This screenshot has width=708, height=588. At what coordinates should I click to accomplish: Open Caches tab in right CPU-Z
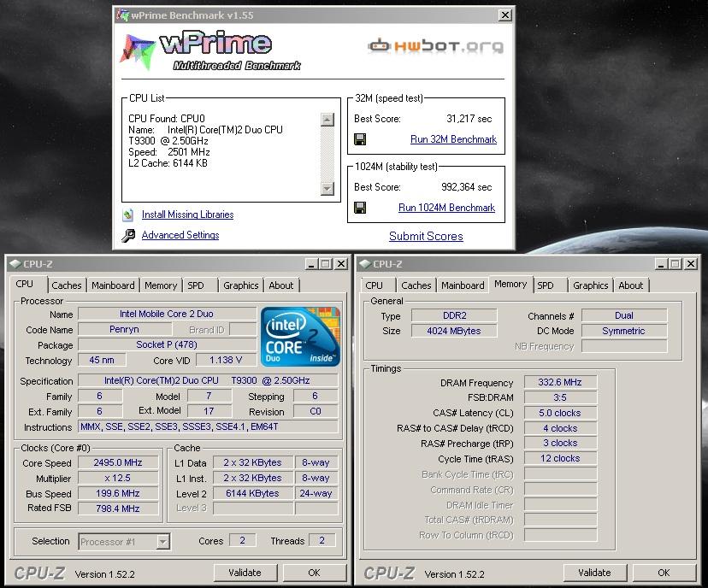416,285
